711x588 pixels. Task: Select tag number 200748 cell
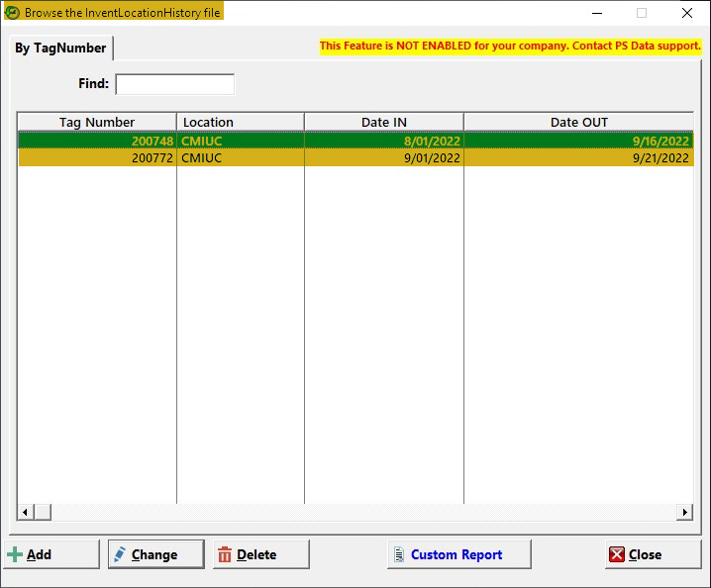[x=97, y=141]
